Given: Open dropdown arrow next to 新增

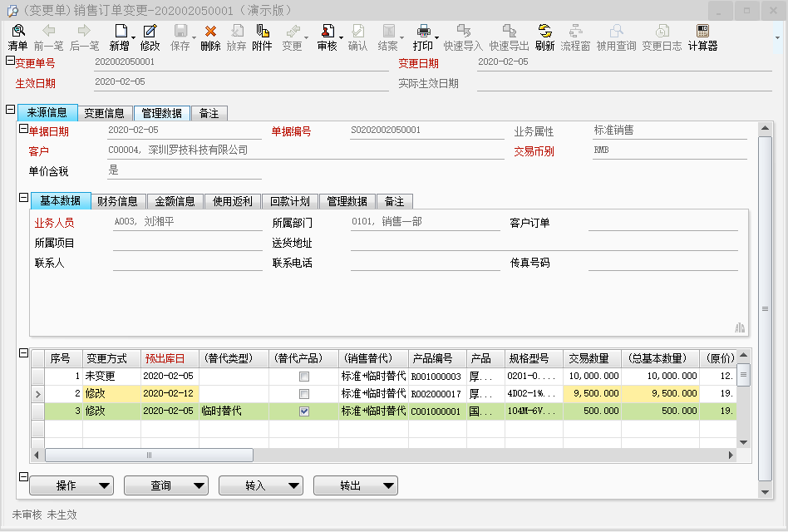Looking at the screenshot, I should click(x=133, y=37).
